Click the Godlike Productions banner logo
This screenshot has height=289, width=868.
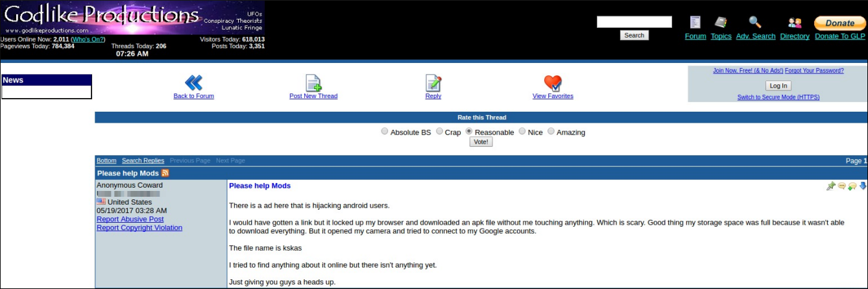[x=132, y=18]
